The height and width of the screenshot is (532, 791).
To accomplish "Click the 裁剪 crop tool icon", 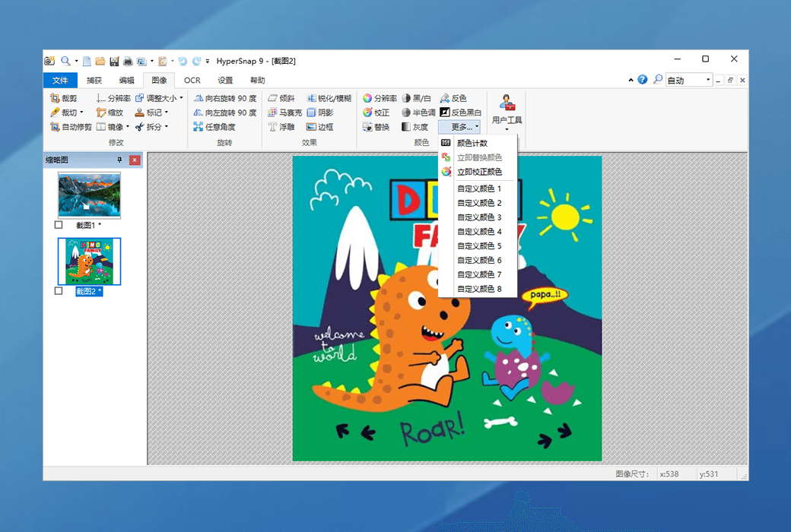I will point(55,98).
